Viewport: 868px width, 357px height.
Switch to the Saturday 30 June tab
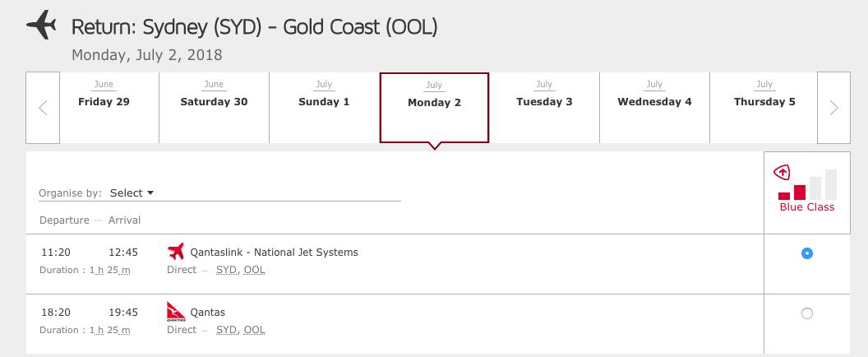point(215,108)
